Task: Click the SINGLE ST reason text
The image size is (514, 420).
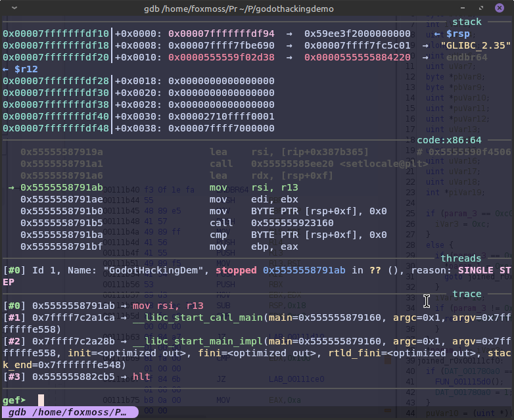Action: coord(484,270)
